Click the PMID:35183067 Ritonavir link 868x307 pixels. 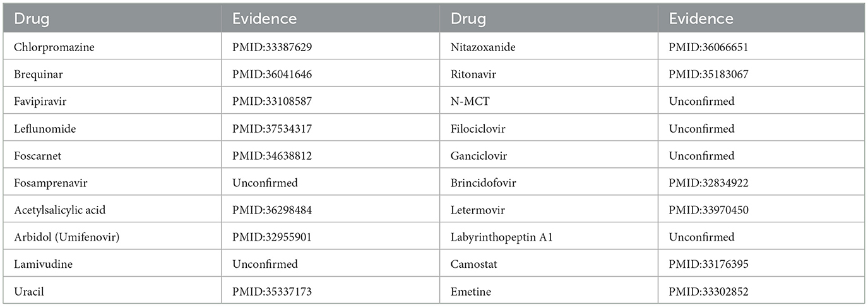[710, 75]
